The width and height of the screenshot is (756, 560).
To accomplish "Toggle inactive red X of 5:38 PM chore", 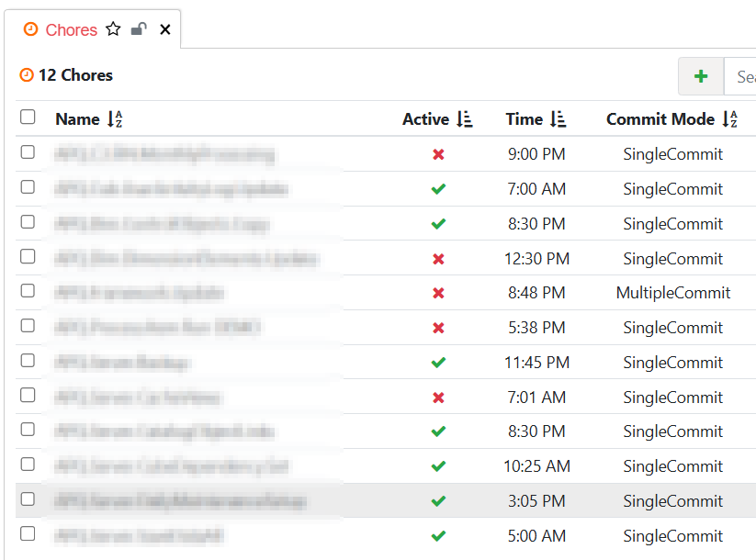I will tap(438, 328).
